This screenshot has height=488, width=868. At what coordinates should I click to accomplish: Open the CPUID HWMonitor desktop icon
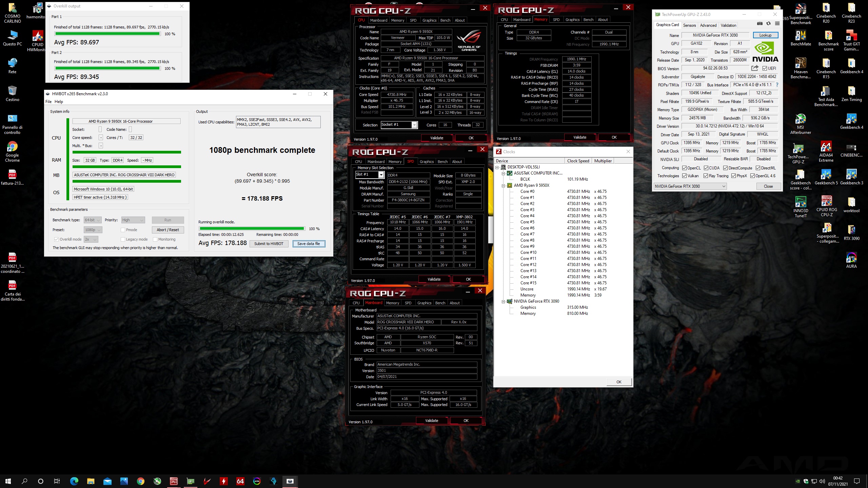click(38, 41)
